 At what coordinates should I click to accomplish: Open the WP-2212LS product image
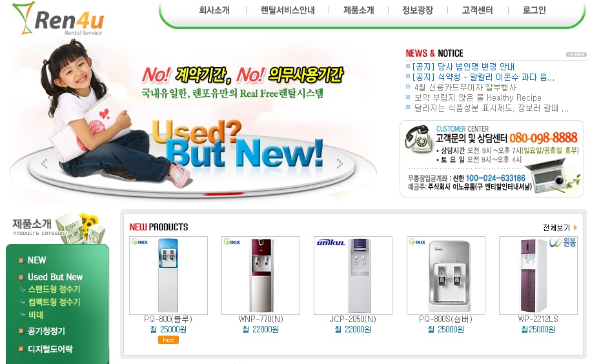point(538,275)
